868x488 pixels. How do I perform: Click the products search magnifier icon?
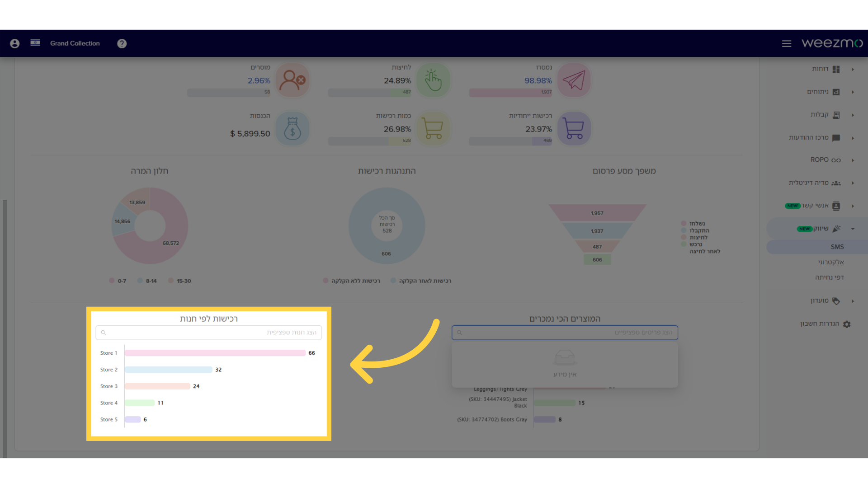[x=460, y=333]
